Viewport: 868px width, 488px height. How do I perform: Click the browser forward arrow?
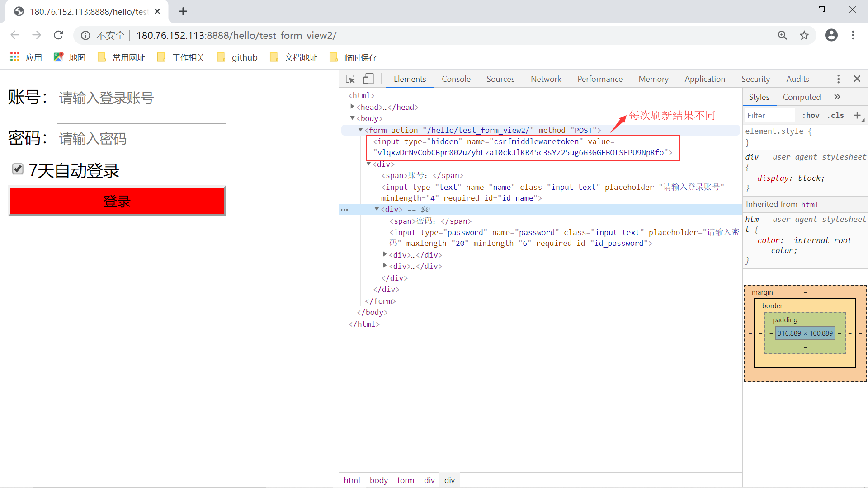pos(37,35)
